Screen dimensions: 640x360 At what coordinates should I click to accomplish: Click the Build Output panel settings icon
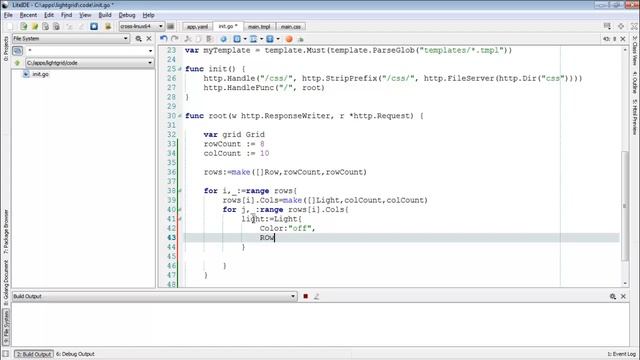coord(613,296)
